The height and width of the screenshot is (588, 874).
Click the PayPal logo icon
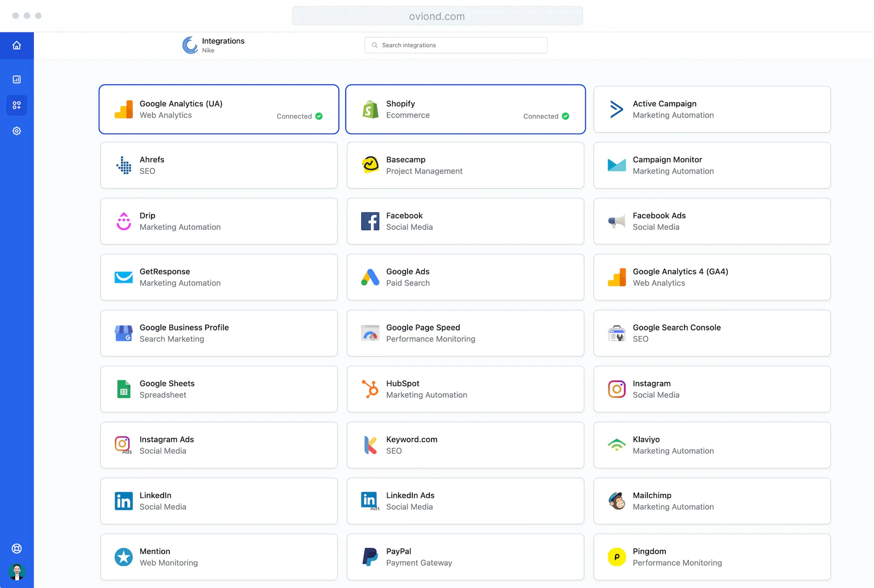coord(370,557)
